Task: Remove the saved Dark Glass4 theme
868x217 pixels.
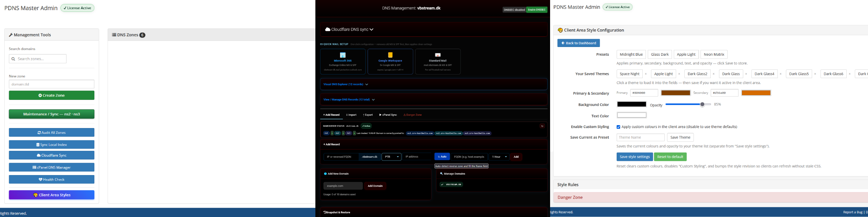Action: (780, 74)
